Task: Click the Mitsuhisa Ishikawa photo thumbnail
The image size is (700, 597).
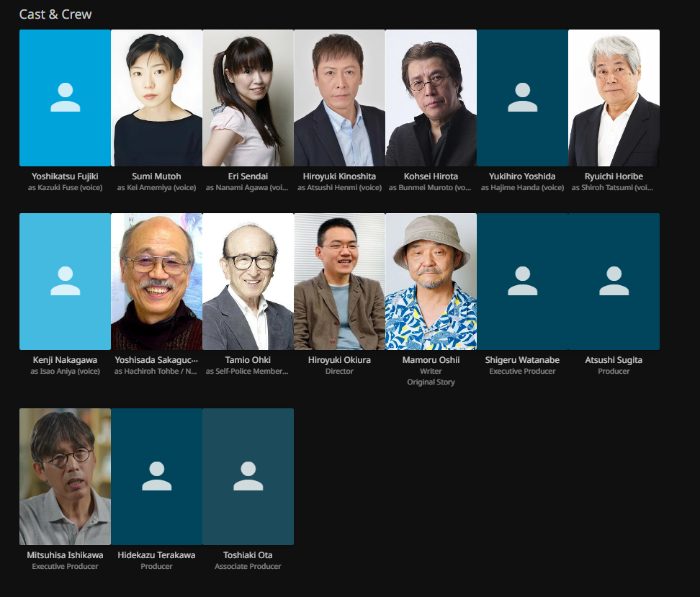Action: [65, 477]
